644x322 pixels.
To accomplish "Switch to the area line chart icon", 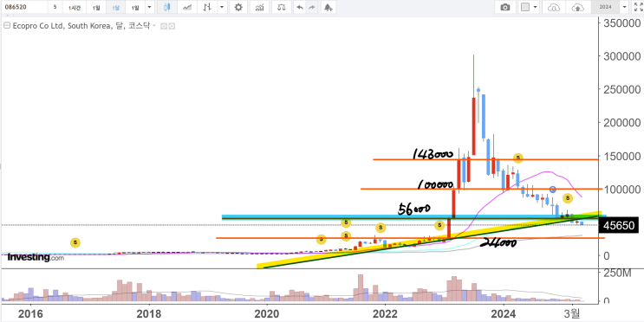I will [x=187, y=7].
